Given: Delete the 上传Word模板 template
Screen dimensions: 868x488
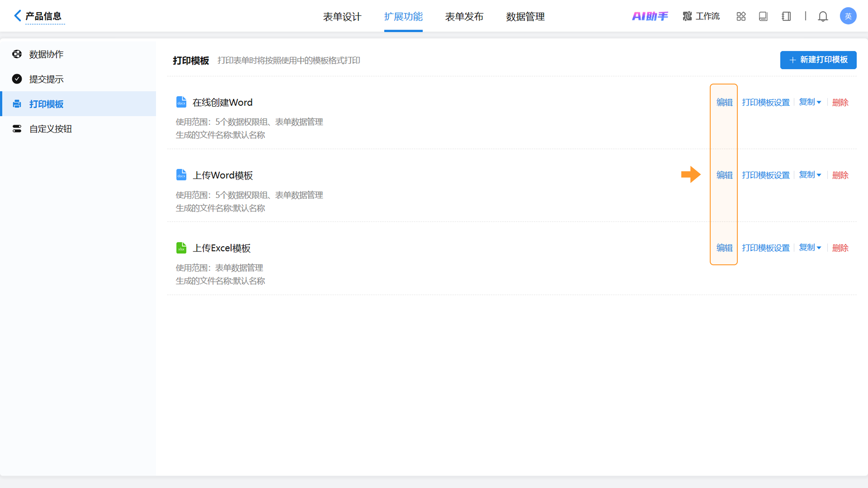Looking at the screenshot, I should tap(840, 175).
